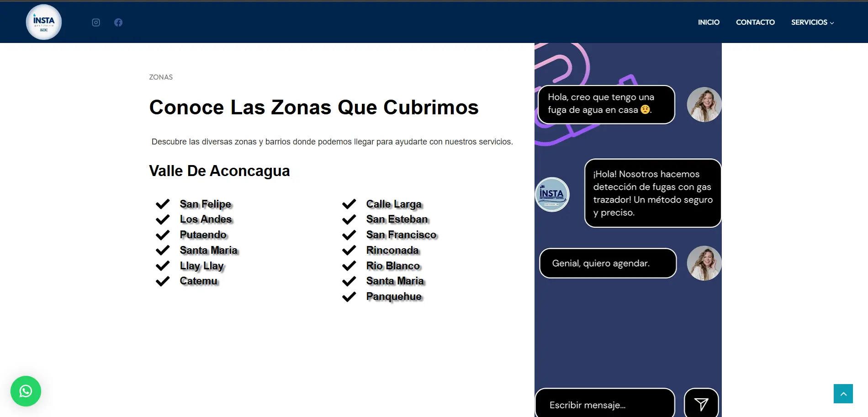This screenshot has width=868, height=417.
Task: Click the checkmark next to San Felipe
Action: (x=163, y=204)
